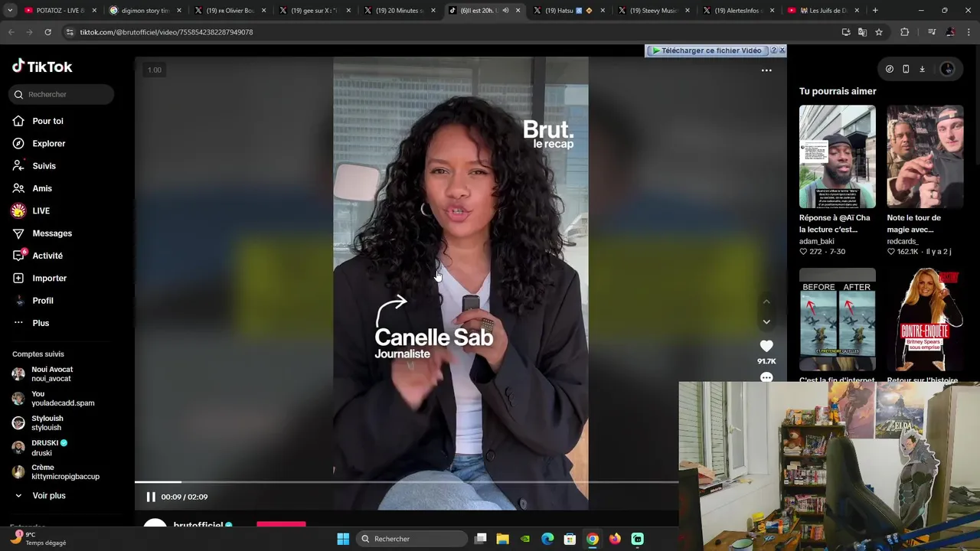This screenshot has width=980, height=551.
Task: Translate this page icon
Action: tap(862, 32)
